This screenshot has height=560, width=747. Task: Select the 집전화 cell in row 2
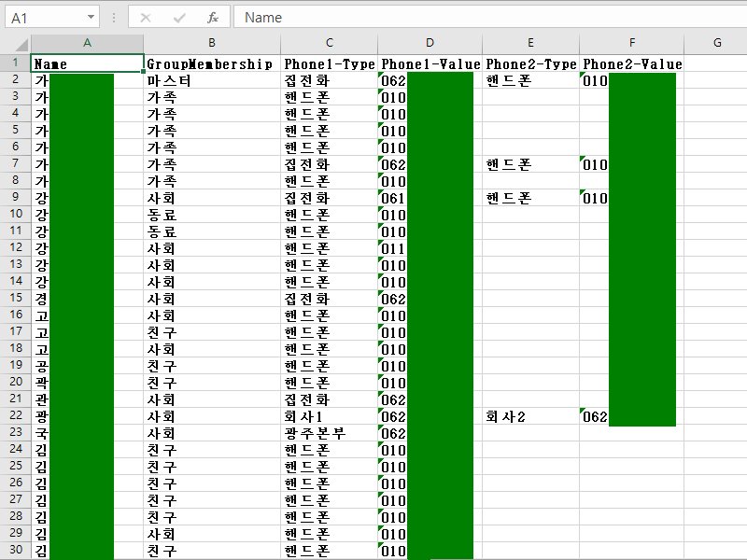click(x=330, y=80)
